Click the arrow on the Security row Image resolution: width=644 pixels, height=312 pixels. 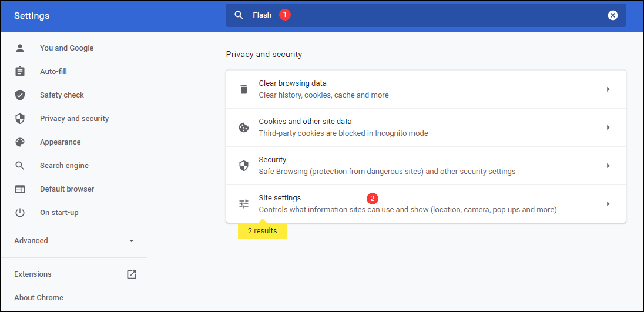[608, 166]
